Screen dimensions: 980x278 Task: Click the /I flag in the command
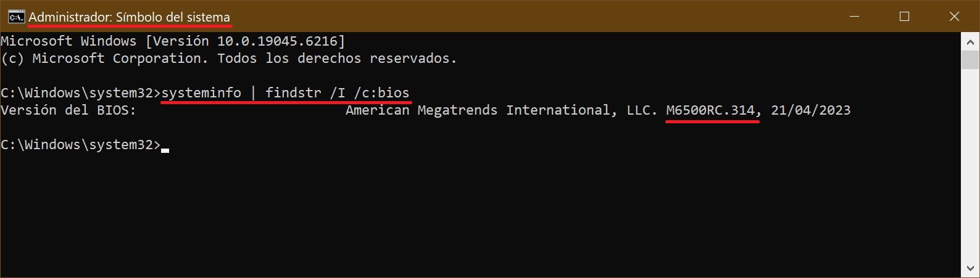338,93
